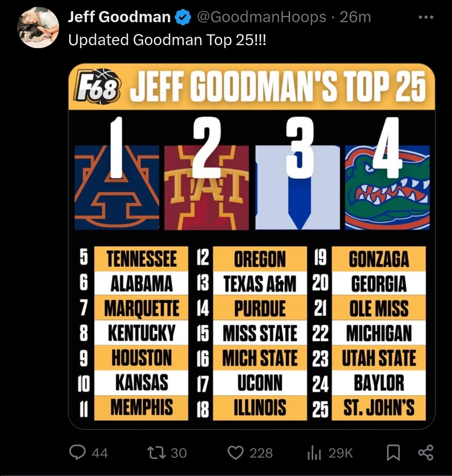The height and width of the screenshot is (476, 452).
Task: Open the three-dot more options menu
Action: click(x=426, y=17)
